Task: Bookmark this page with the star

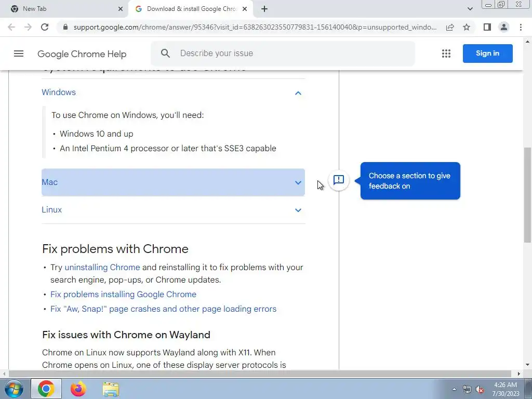Action: (x=467, y=27)
